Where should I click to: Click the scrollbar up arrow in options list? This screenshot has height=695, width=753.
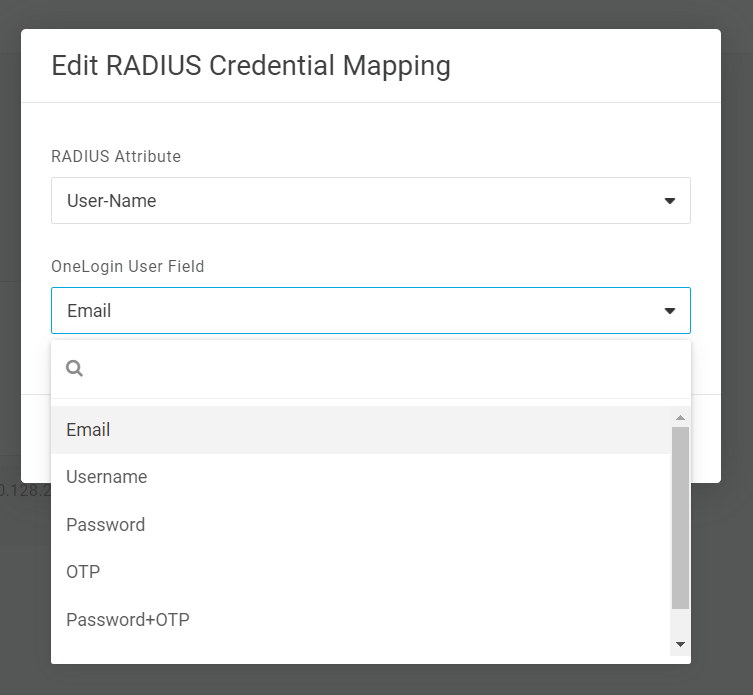pos(680,417)
